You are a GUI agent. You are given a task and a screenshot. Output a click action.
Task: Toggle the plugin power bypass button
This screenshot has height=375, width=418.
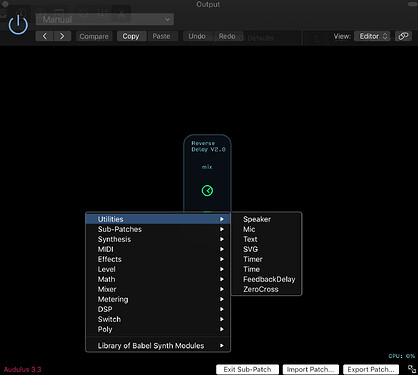click(18, 25)
